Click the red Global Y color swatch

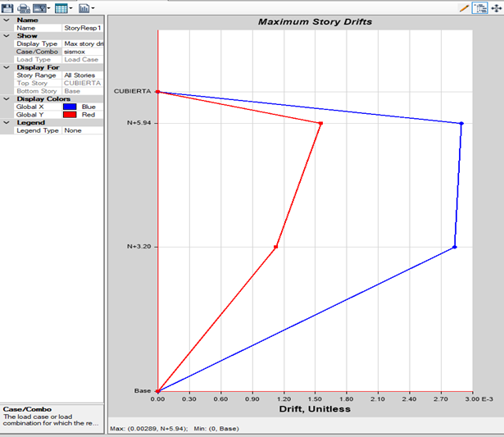pyautogui.click(x=70, y=114)
